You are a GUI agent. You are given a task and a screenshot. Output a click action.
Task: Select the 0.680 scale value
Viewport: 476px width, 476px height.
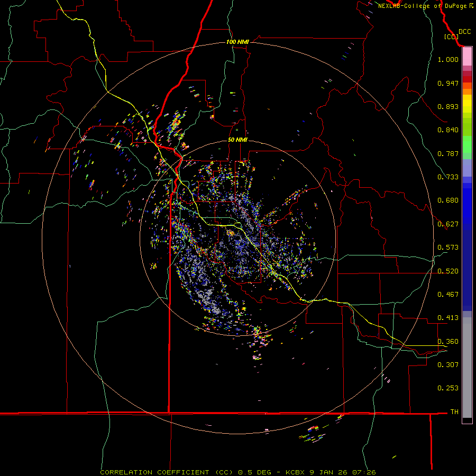(448, 200)
